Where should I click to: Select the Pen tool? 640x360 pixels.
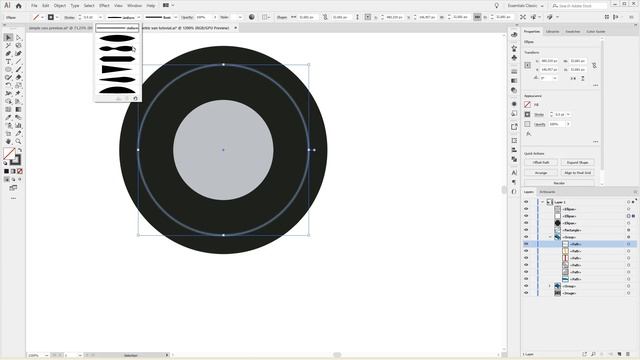click(x=8, y=53)
